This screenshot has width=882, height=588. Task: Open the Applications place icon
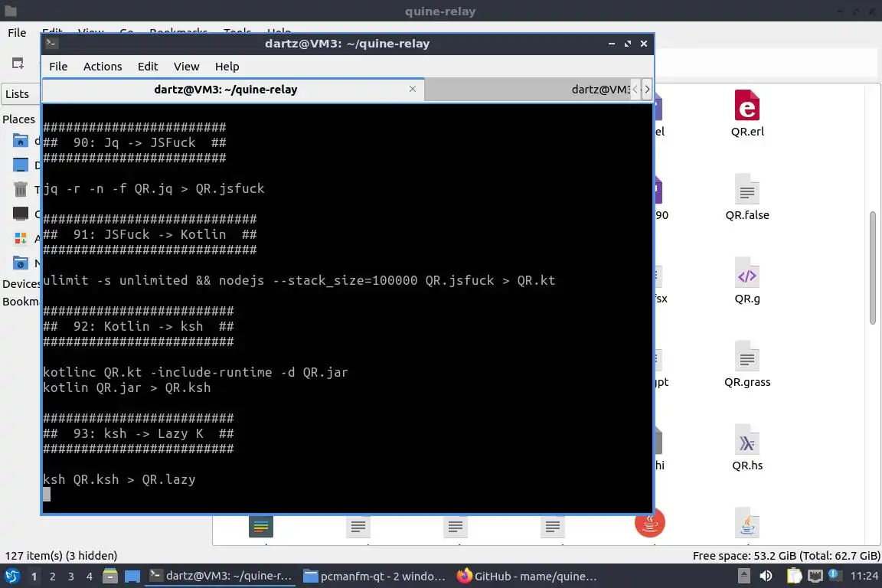[x=20, y=239]
